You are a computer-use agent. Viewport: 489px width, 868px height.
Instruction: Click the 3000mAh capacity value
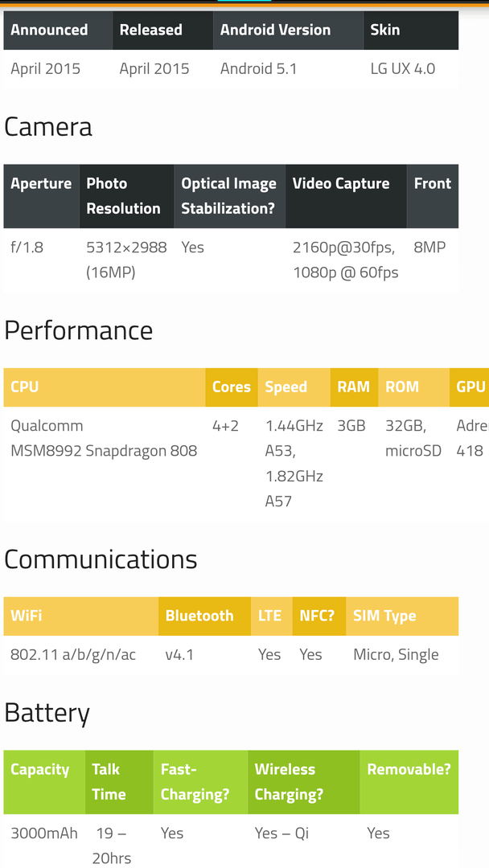tap(44, 833)
